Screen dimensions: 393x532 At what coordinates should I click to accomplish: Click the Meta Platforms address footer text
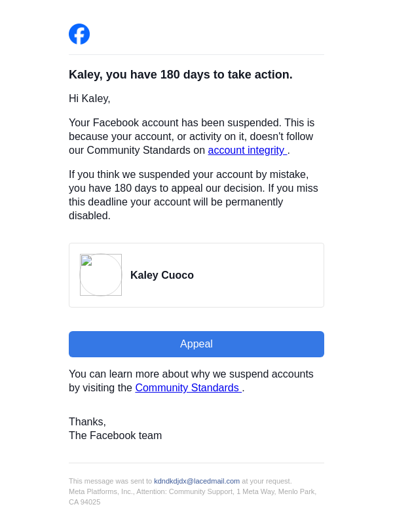click(x=193, y=491)
